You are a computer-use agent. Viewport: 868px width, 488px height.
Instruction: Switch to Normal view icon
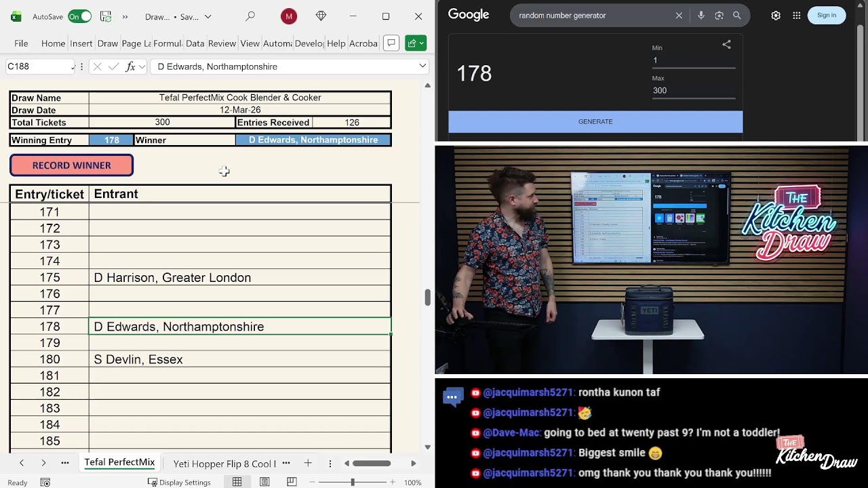[237, 482]
